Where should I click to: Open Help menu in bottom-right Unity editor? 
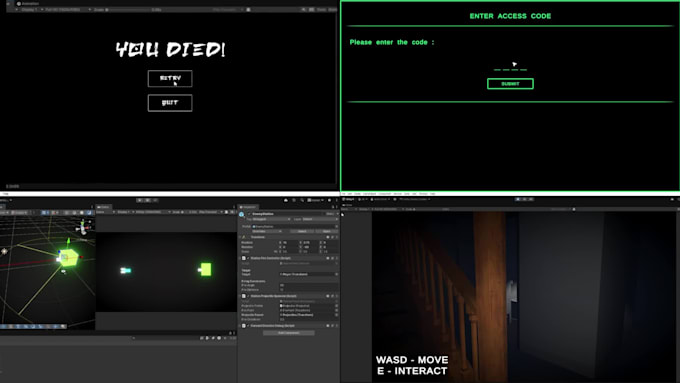click(x=433, y=194)
